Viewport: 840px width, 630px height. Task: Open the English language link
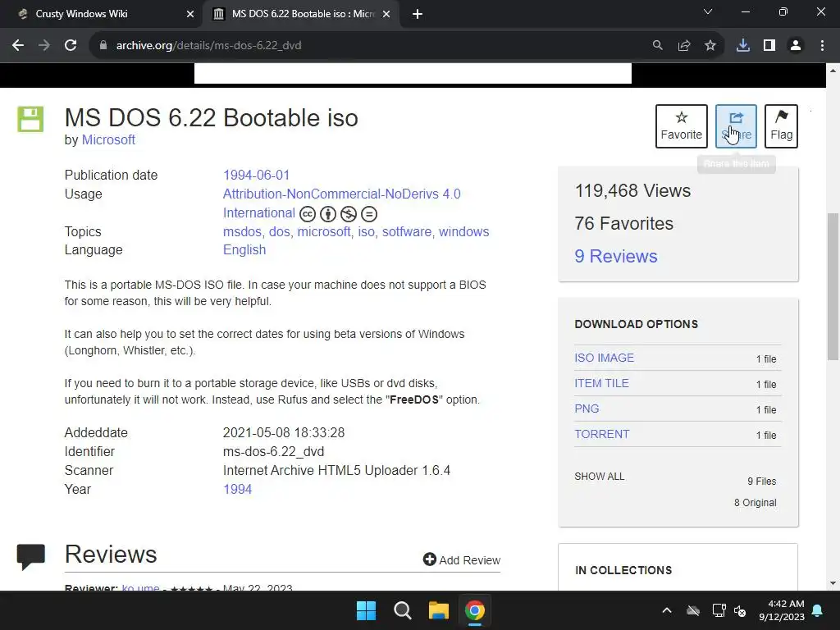(244, 250)
